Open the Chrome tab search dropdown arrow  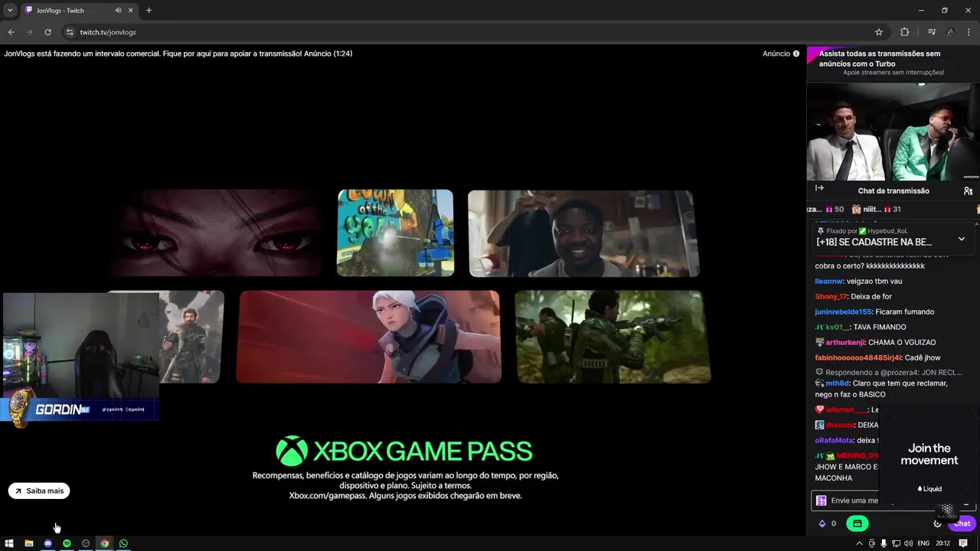pos(10,10)
